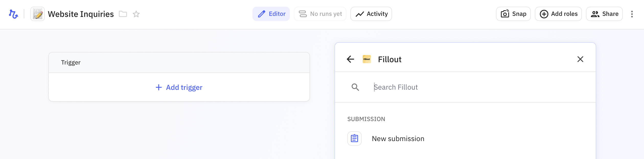Click the magnifying glass in the Fillout search bar
Viewport: 644px width, 159px height.
(355, 87)
